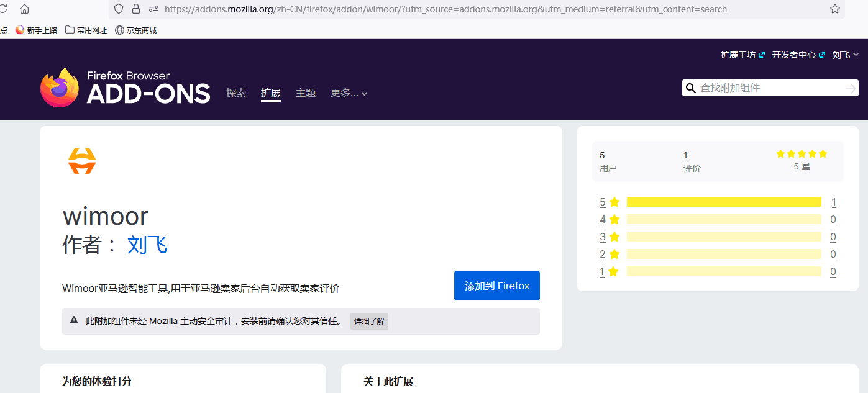The image size is (868, 393).
Task: Click the 3-star review count 0
Action: pyautogui.click(x=833, y=237)
